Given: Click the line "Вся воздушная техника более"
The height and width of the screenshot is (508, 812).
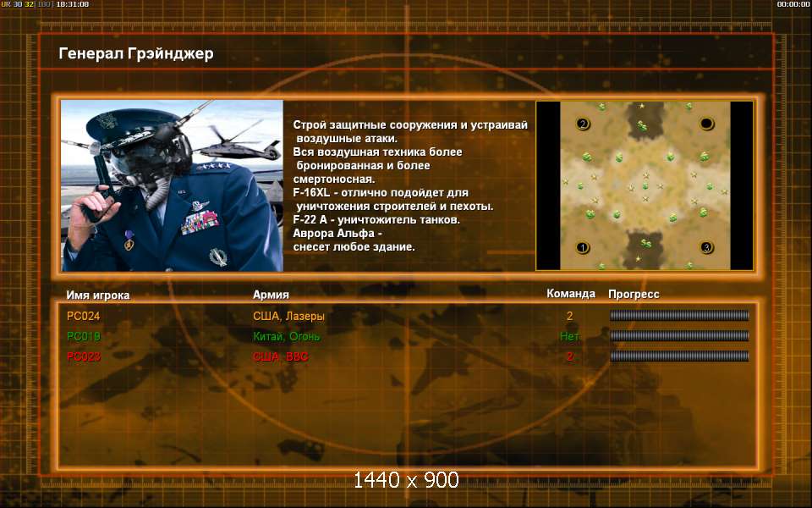Looking at the screenshot, I should 377,152.
